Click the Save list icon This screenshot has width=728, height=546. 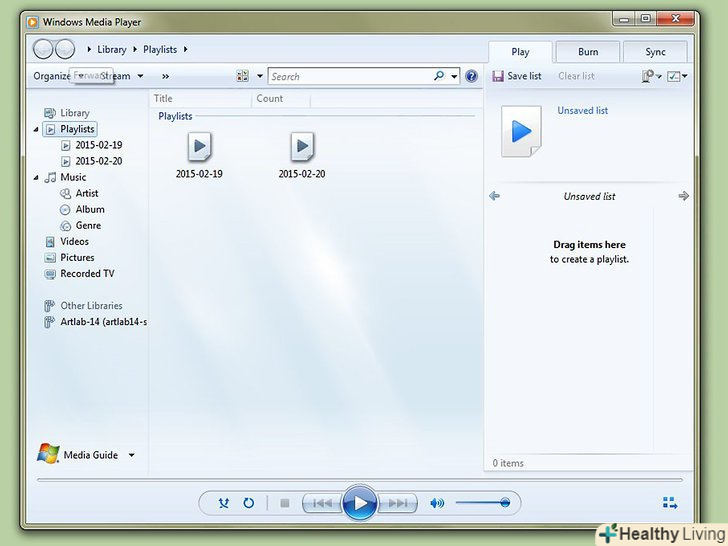(498, 76)
